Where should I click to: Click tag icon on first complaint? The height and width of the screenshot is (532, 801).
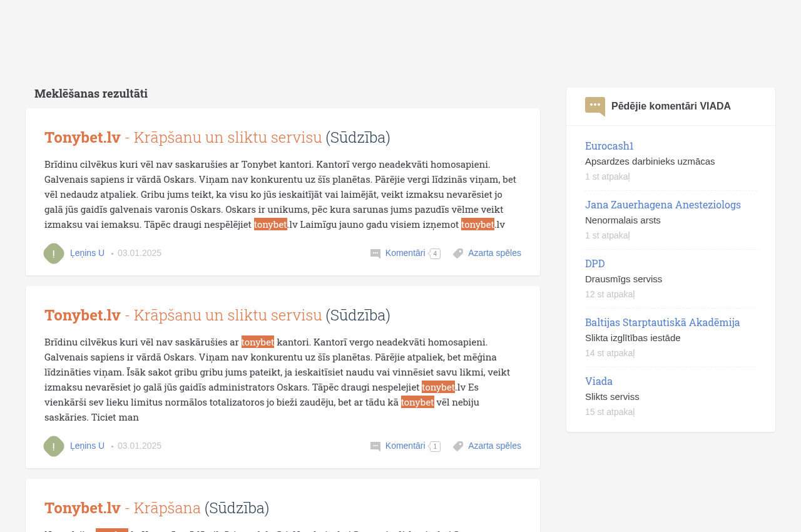[458, 253]
